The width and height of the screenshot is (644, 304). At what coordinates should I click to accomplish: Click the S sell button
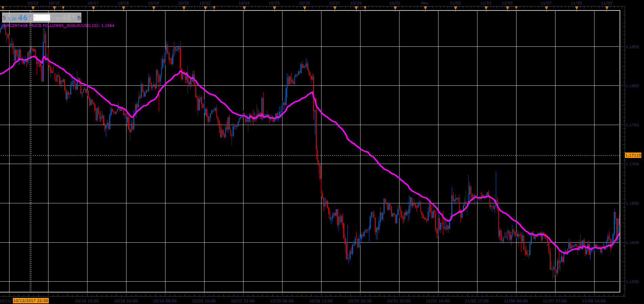(4, 18)
